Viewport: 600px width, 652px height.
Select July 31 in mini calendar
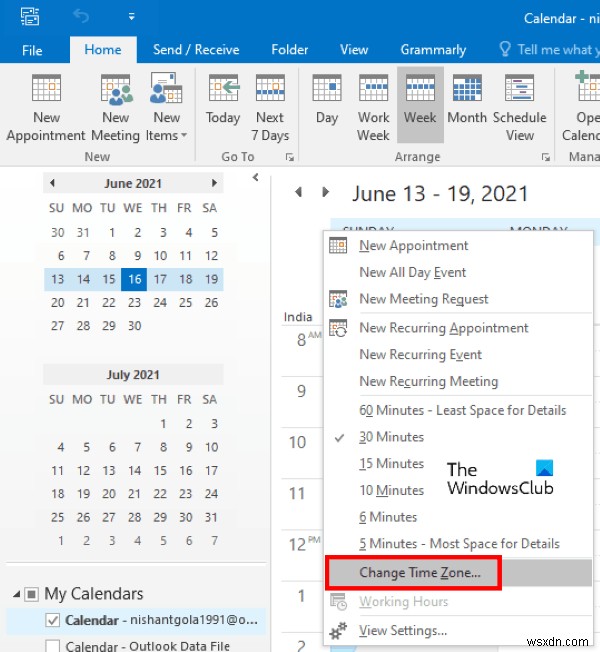[x=211, y=517]
